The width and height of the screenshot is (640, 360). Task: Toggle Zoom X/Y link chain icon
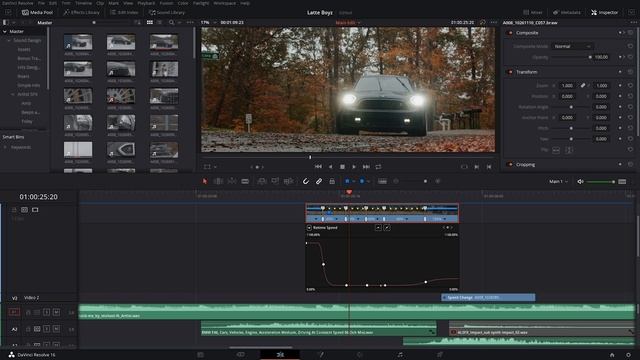point(583,86)
